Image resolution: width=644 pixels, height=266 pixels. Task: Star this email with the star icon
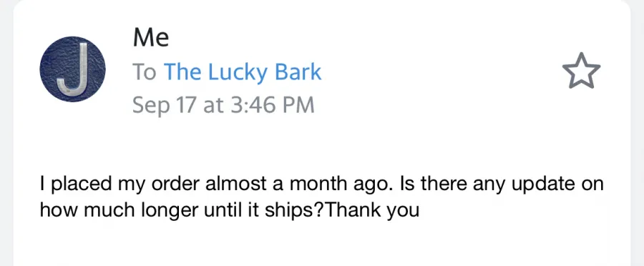click(x=581, y=71)
